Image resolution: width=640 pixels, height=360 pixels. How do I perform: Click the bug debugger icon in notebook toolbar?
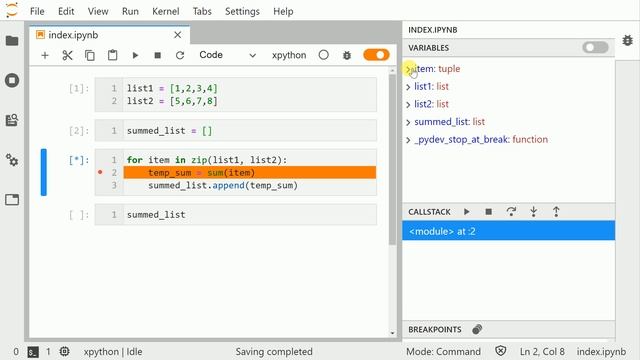(347, 55)
